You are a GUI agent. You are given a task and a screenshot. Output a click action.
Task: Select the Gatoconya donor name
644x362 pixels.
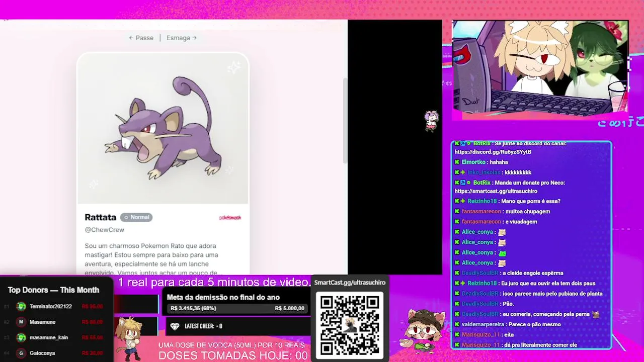click(x=42, y=353)
